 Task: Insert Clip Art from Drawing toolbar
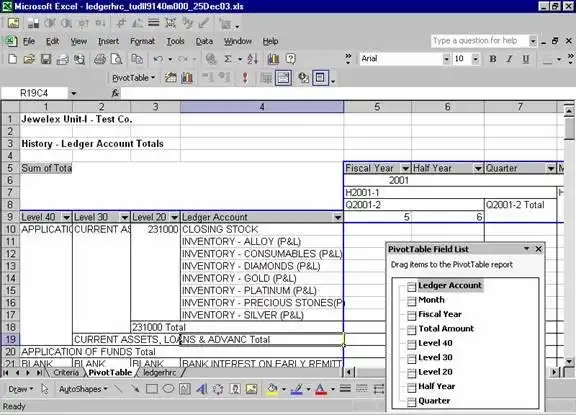[x=235, y=389]
